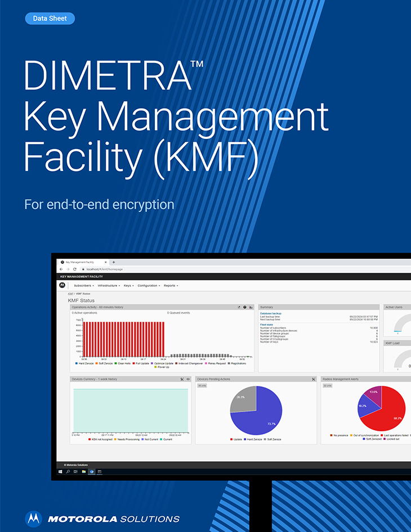This screenshot has height=532, width=411.
Task: Toggle the Last operations failed legend entry
Action: click(x=394, y=435)
